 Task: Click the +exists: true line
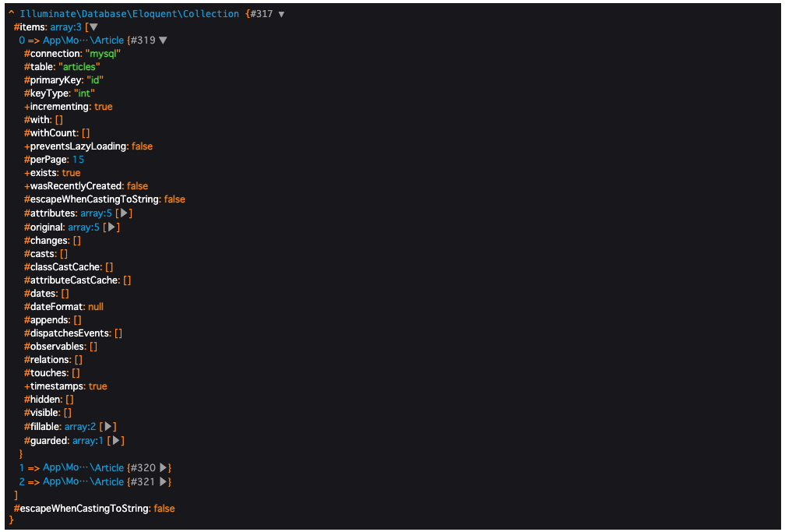point(52,173)
